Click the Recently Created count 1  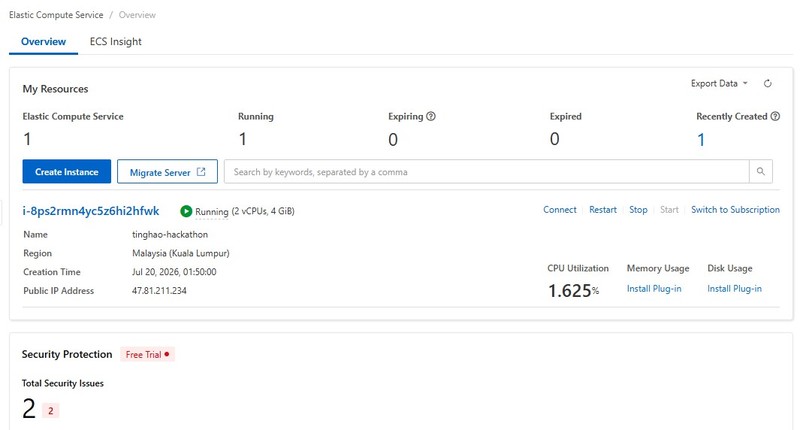point(701,139)
